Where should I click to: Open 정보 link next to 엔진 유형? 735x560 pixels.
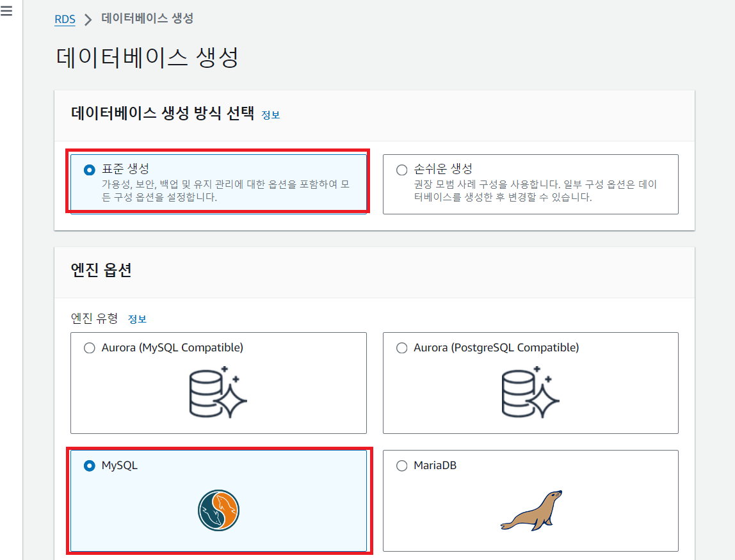pyautogui.click(x=138, y=319)
